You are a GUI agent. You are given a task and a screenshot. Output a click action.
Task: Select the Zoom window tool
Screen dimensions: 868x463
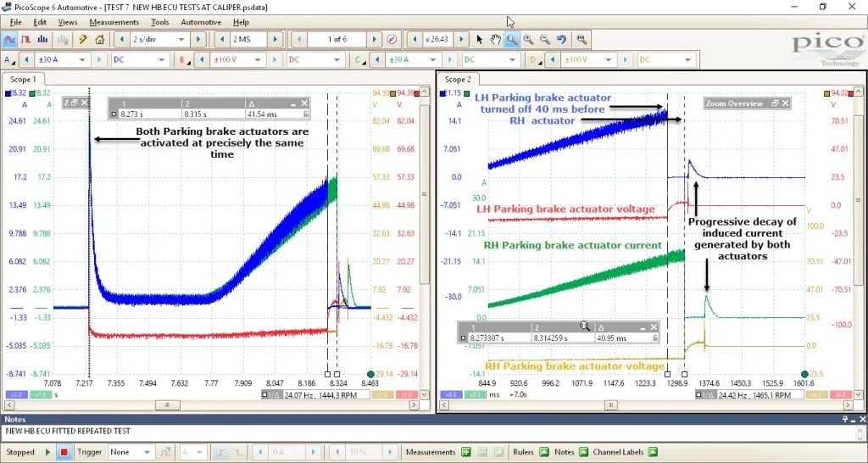(x=512, y=39)
